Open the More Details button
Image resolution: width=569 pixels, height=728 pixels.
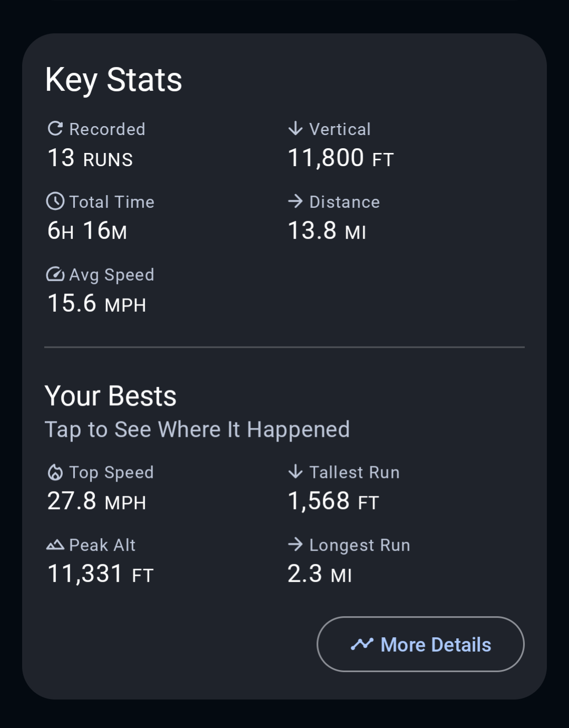[x=420, y=644]
